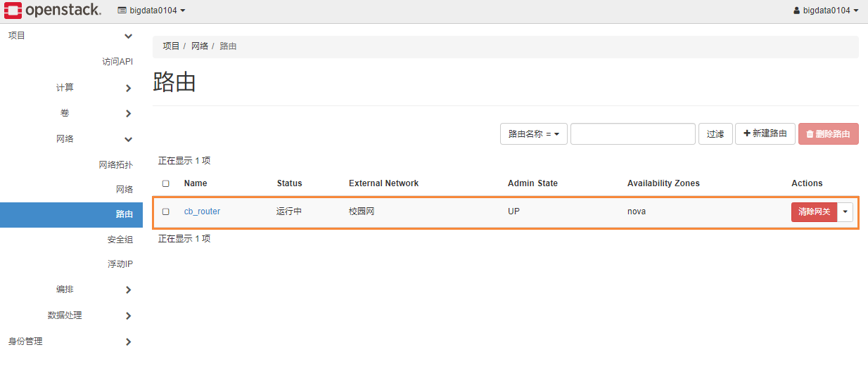Select the highlighted 路由 sidebar item
Screen dimensions: 868x378
pyautogui.click(x=71, y=215)
